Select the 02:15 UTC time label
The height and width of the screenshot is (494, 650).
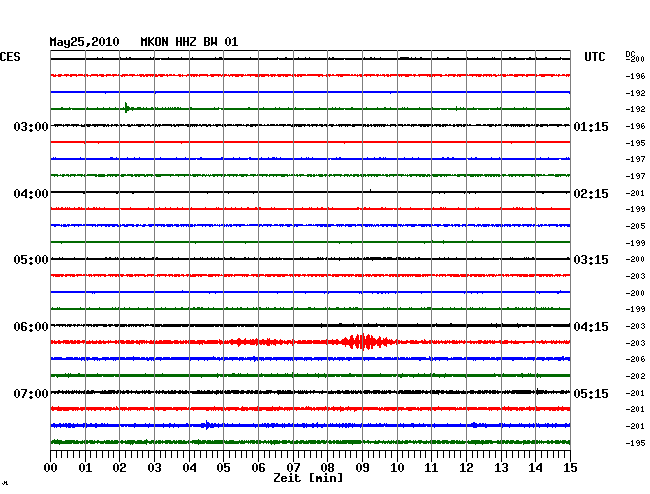591,194
